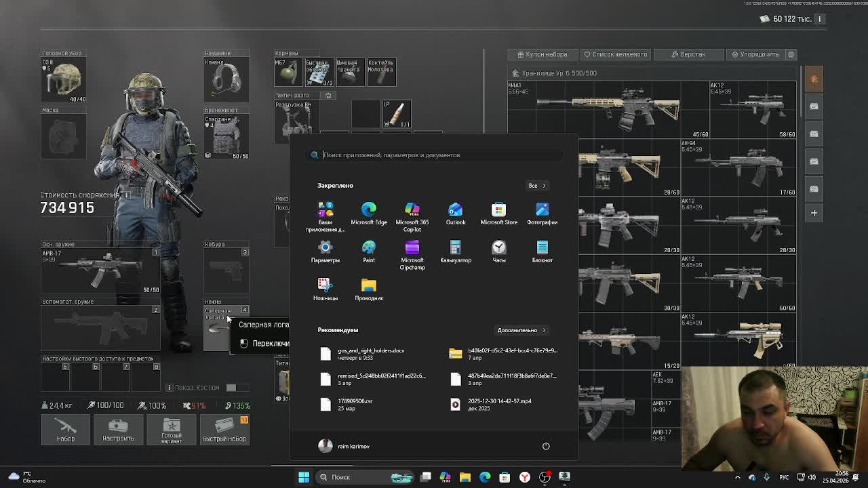Click 'Упорядочить' to sort the stash
The height and width of the screenshot is (488, 868).
[x=755, y=54]
